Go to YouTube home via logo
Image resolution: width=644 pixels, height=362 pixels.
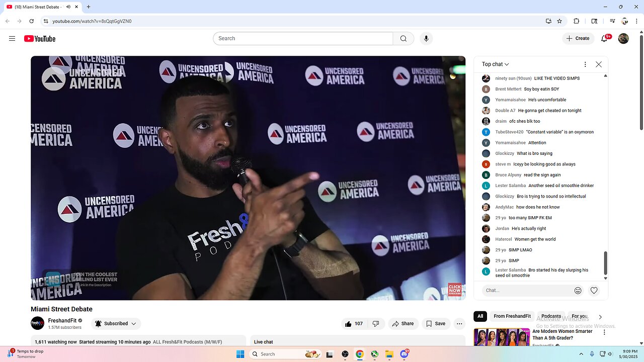(40, 39)
